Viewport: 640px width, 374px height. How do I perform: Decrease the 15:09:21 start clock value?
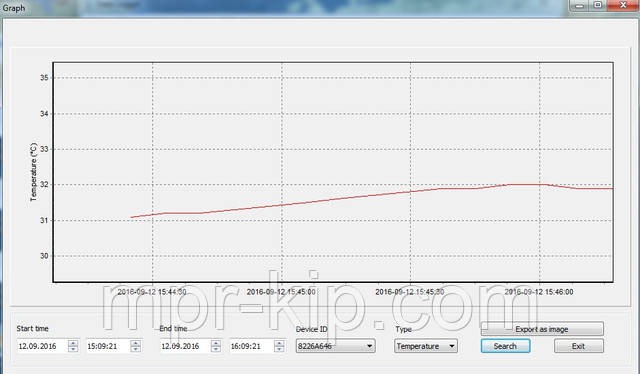tap(136, 349)
